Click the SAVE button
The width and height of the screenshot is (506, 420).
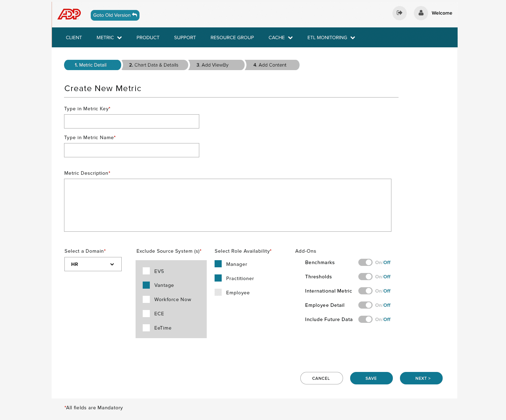pyautogui.click(x=371, y=378)
